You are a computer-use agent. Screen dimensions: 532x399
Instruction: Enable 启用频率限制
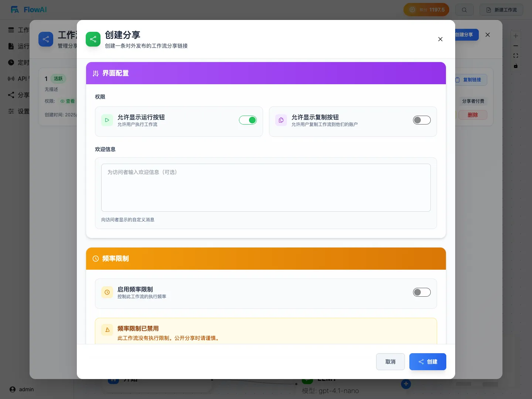422,292
